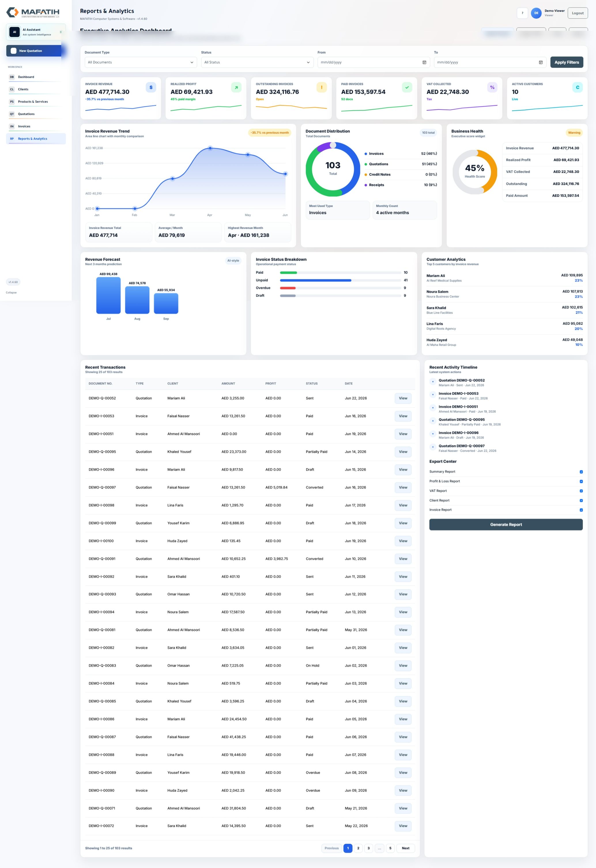Screen dimensions: 596x868
Task: Click the 103 Total donut chart
Action: pos(333,169)
